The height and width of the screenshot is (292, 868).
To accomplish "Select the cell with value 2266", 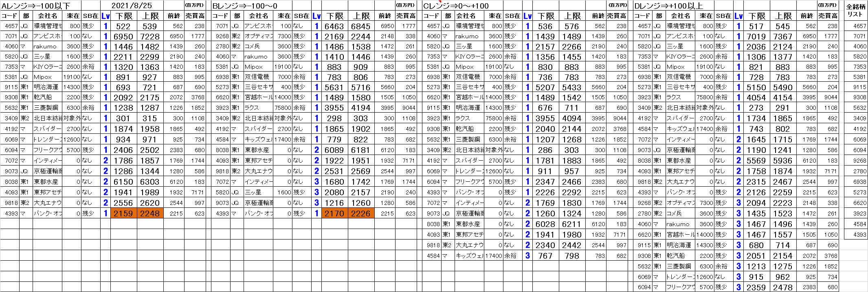I will coord(572,46).
